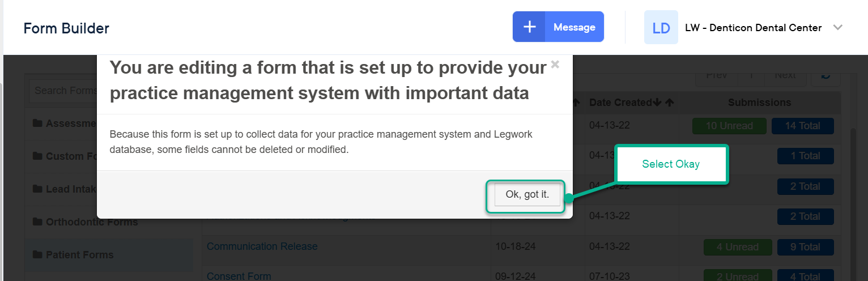Viewport: 868px width, 281px height.
Task: View the 10 Unread submissions badge
Action: [729, 126]
